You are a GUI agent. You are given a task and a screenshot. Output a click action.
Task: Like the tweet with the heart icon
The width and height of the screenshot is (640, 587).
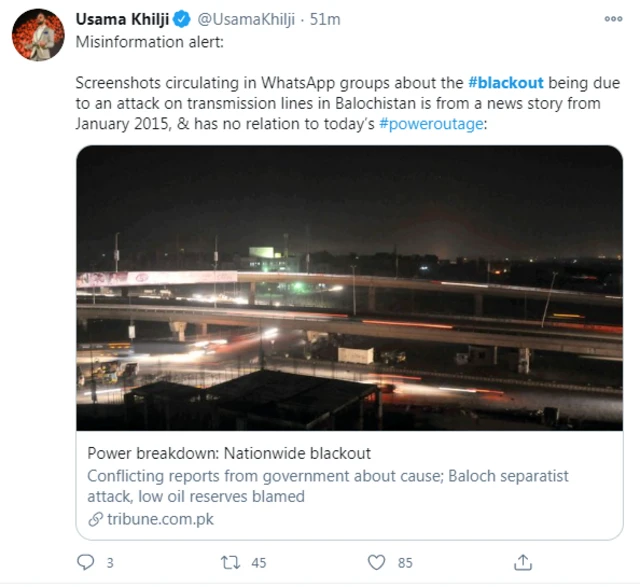(376, 563)
